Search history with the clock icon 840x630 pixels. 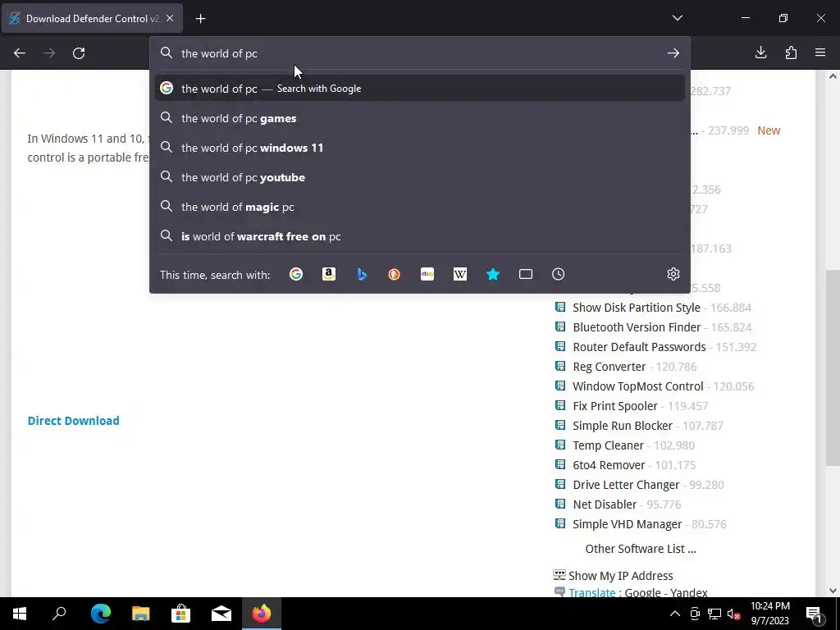(558, 274)
